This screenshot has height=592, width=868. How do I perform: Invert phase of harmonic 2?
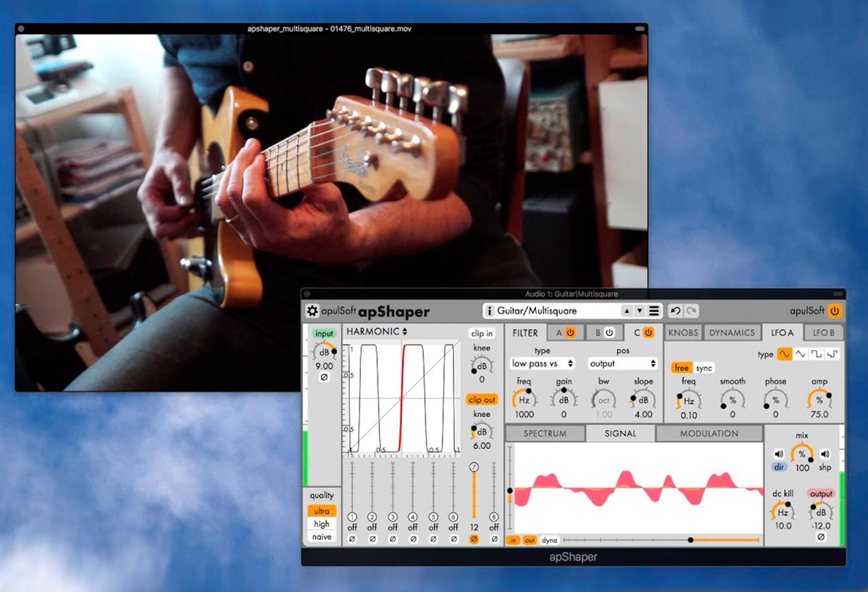(x=373, y=539)
